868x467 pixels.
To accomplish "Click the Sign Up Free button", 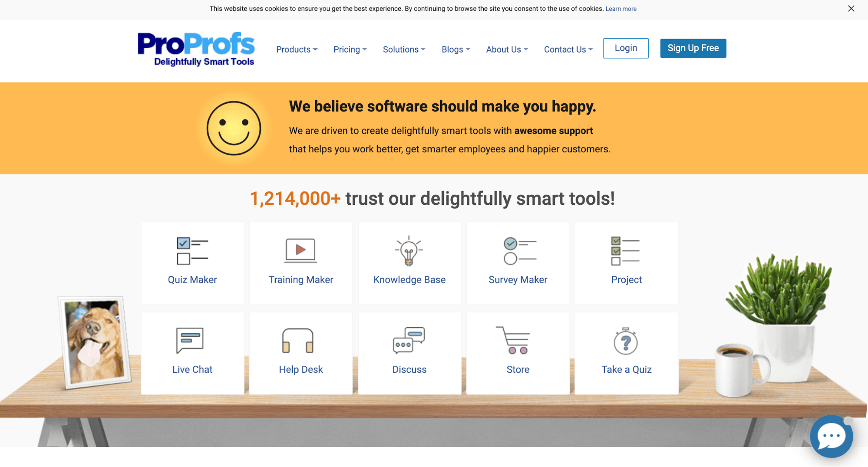I will pos(693,48).
